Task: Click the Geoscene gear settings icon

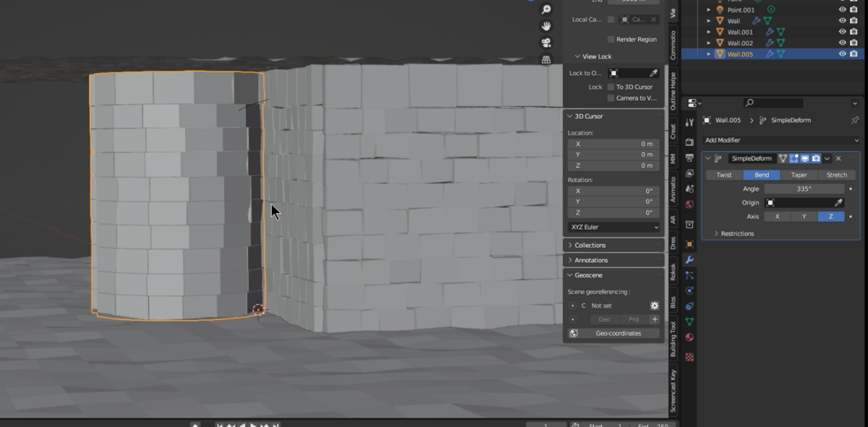Action: [x=655, y=306]
